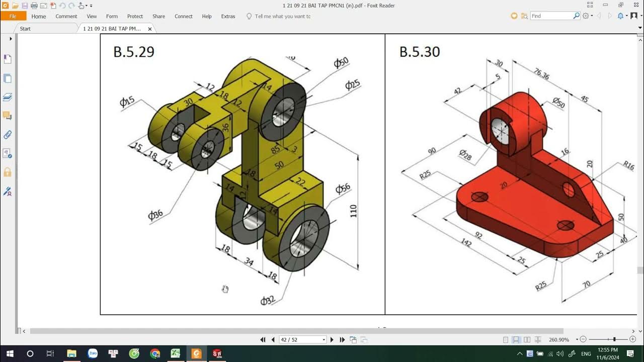
Task: Open the Pages thumbnail panel in the sidebar
Action: point(8,78)
